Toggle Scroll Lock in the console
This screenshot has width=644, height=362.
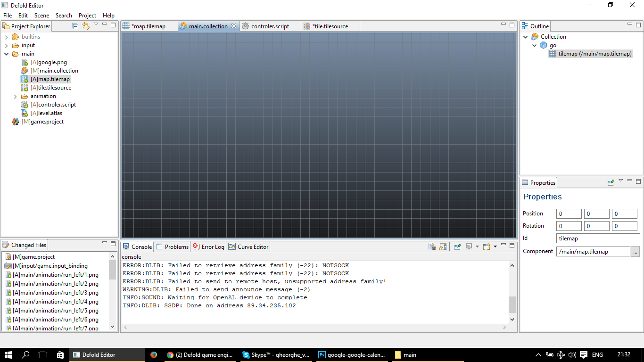click(443, 247)
